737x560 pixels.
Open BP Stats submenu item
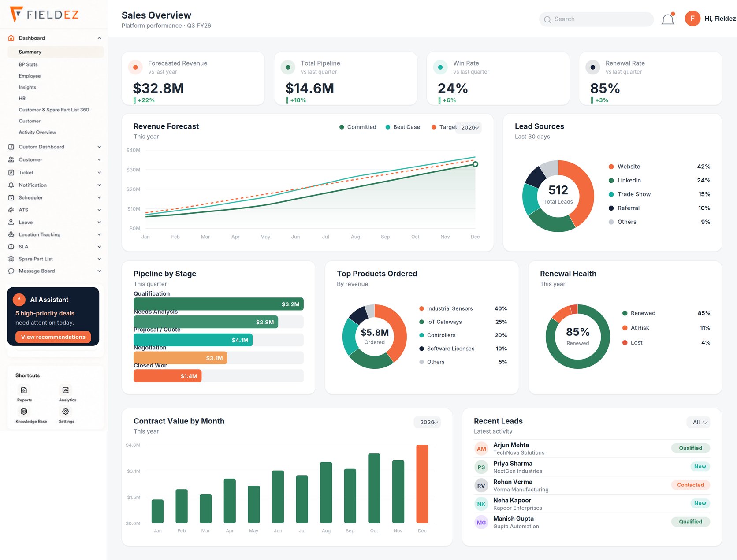[x=28, y=64]
